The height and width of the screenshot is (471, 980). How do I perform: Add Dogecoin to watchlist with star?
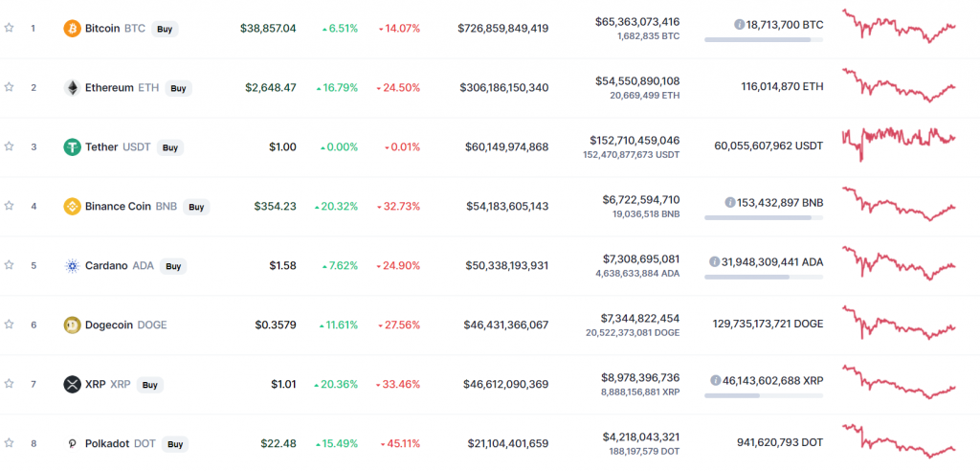point(10,325)
